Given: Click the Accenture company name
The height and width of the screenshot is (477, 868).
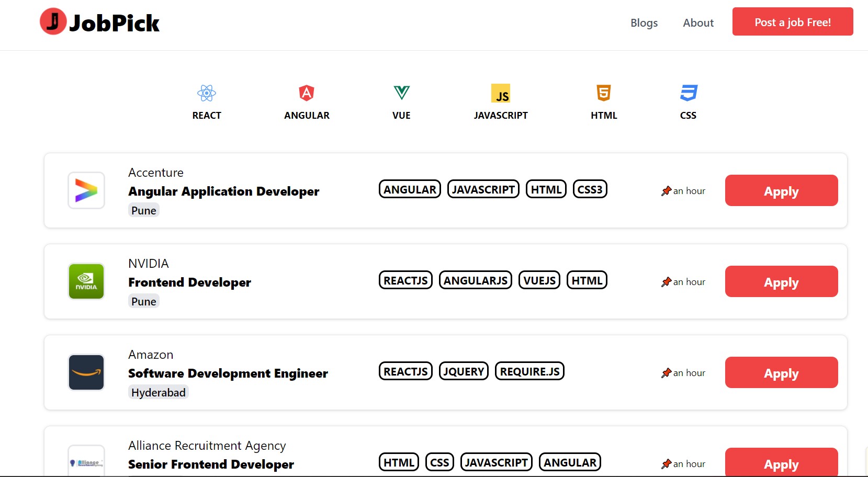Looking at the screenshot, I should (x=156, y=173).
